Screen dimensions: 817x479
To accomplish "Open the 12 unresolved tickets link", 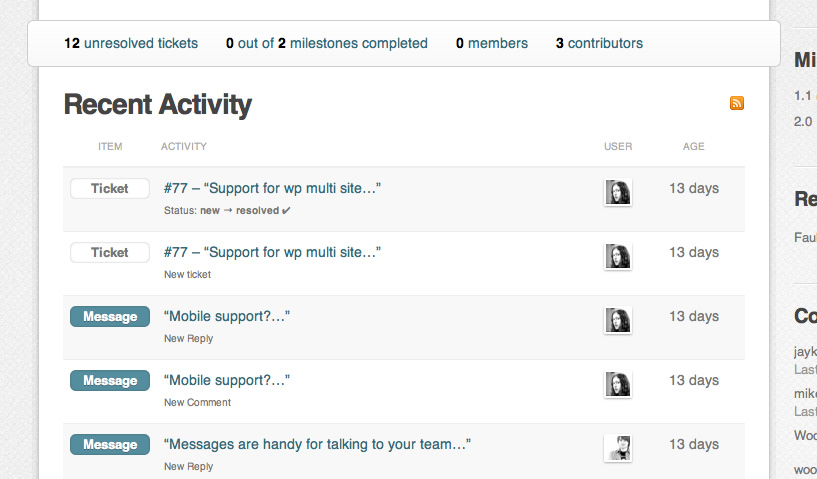I will [x=140, y=44].
